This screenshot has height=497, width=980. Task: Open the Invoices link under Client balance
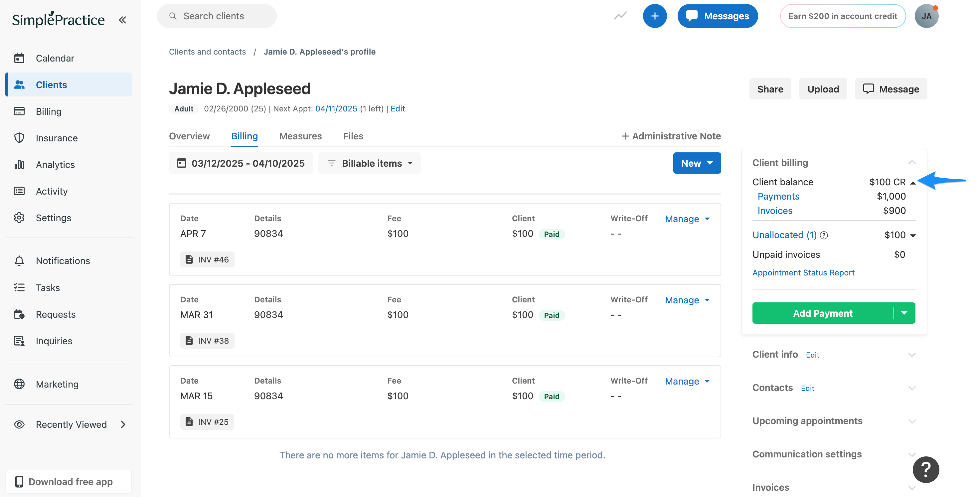(x=775, y=211)
